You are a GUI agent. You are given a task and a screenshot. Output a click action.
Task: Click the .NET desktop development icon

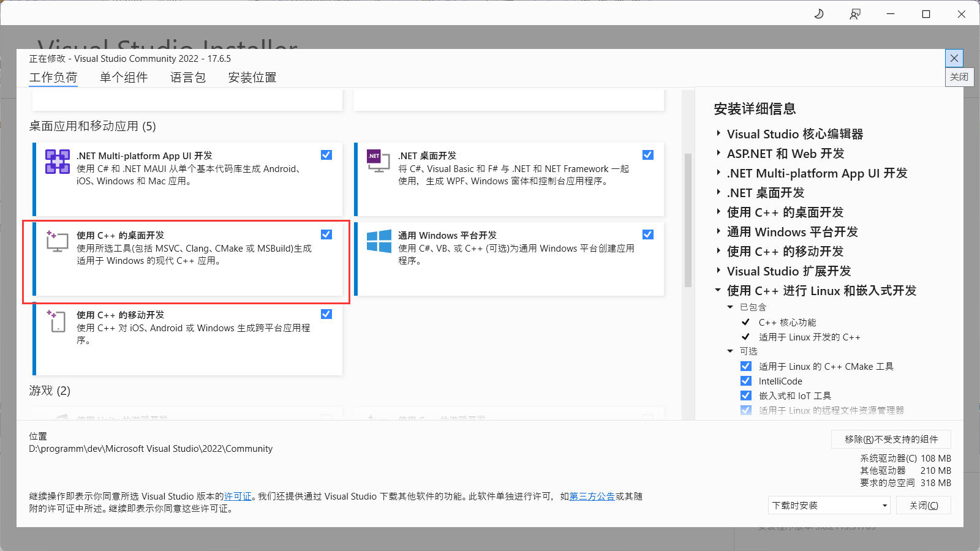click(x=378, y=160)
